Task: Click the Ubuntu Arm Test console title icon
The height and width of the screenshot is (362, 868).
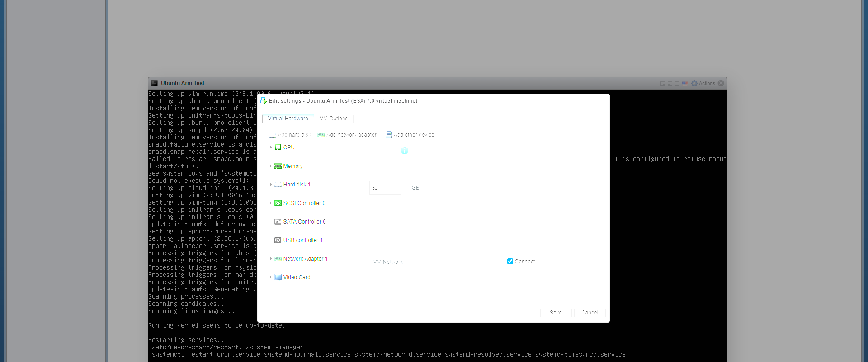Action: (x=154, y=83)
